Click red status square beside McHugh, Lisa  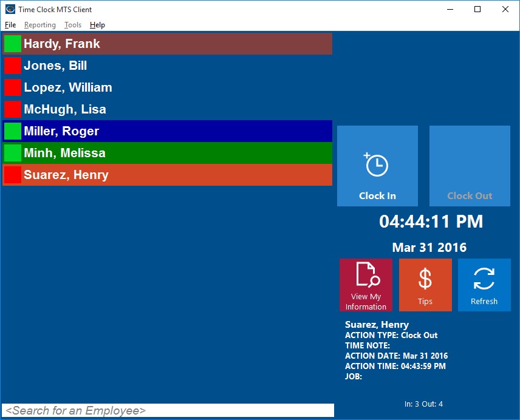click(x=13, y=109)
